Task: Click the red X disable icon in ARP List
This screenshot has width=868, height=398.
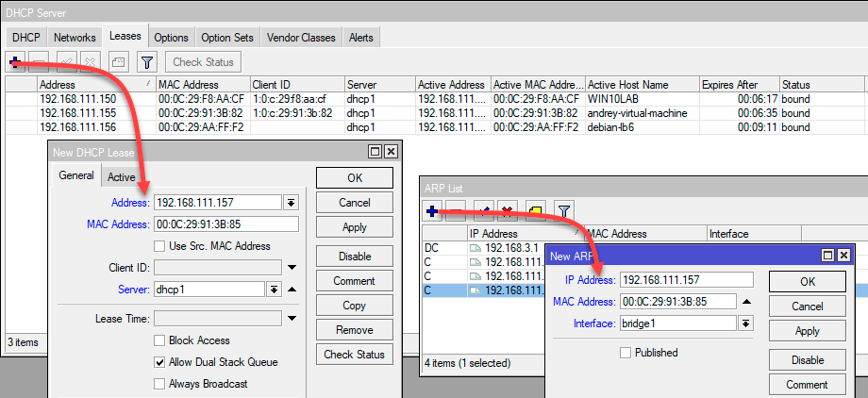Action: pos(507,211)
